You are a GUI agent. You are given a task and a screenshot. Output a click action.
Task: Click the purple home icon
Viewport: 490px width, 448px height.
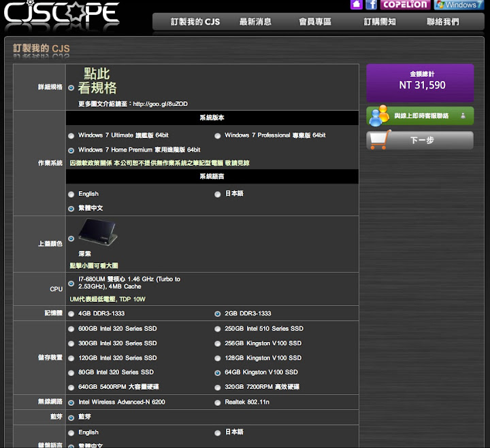[357, 5]
